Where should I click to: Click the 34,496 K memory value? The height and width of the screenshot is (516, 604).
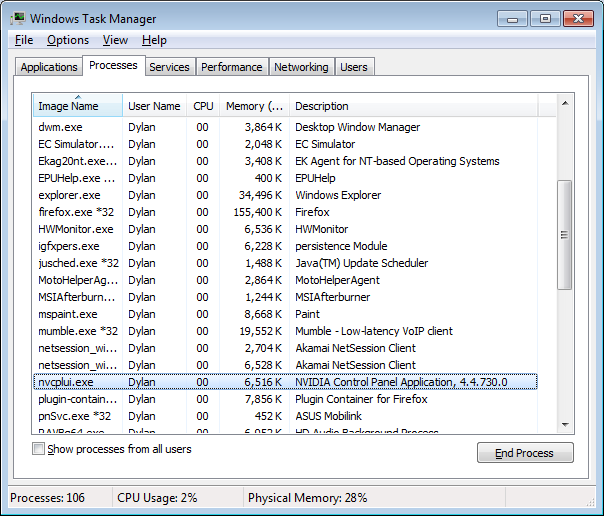[260, 195]
